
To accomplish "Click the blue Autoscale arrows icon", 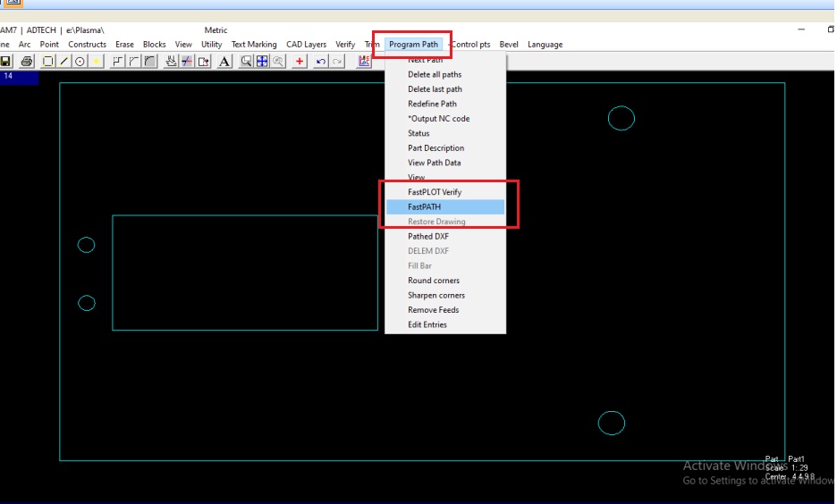I will 262,62.
